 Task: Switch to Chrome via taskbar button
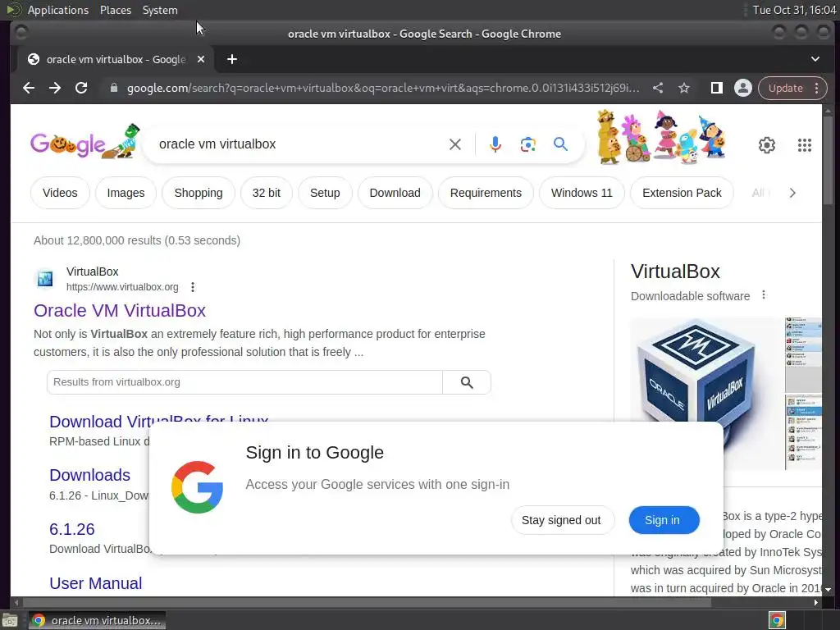pyautogui.click(x=97, y=620)
